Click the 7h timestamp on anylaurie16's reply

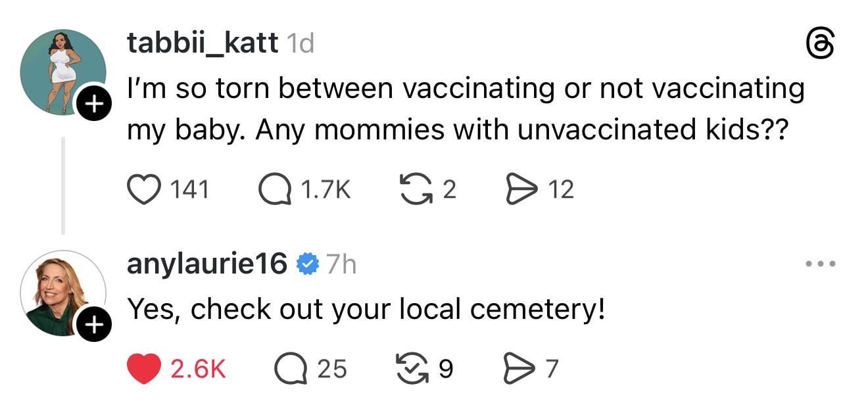click(x=341, y=264)
